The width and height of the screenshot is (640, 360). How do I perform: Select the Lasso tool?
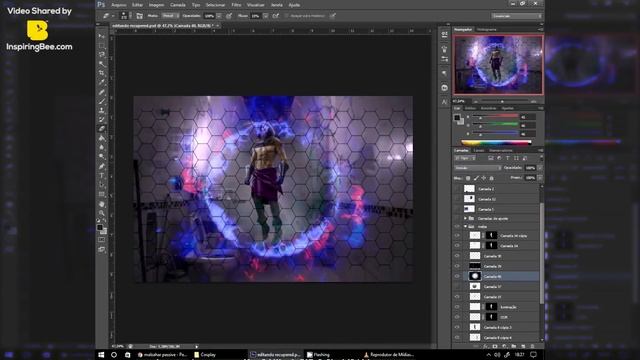click(x=102, y=55)
